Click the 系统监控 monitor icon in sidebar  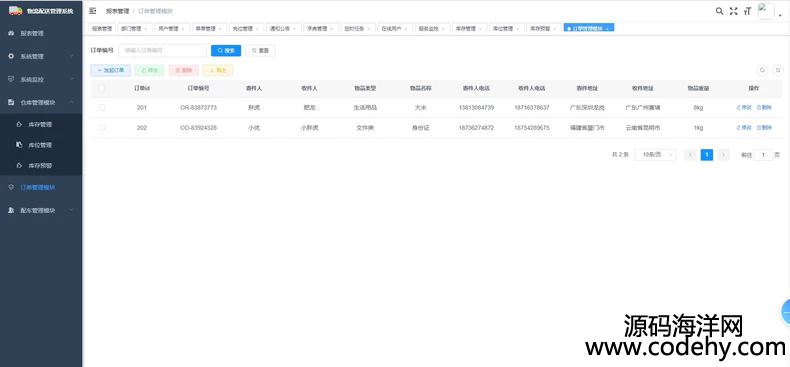(x=11, y=79)
